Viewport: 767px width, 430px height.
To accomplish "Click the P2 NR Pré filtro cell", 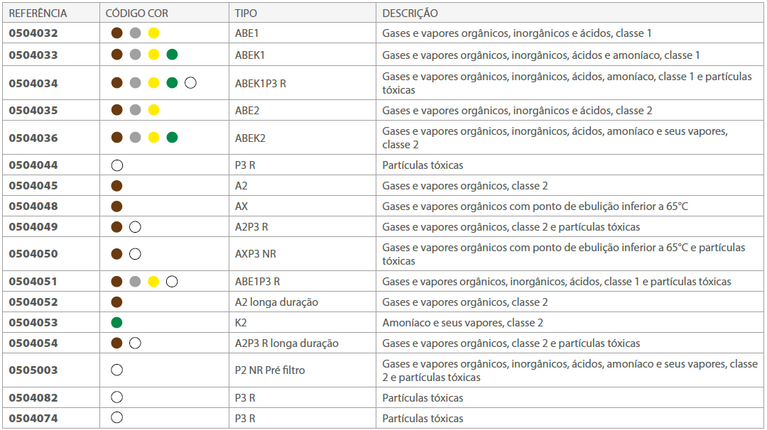I will (270, 370).
